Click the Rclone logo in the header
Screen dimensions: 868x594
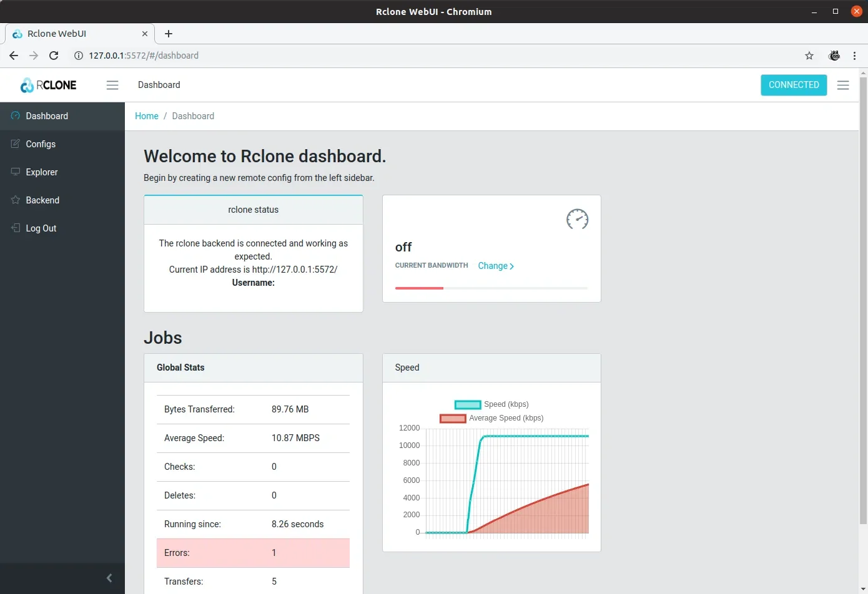click(48, 85)
